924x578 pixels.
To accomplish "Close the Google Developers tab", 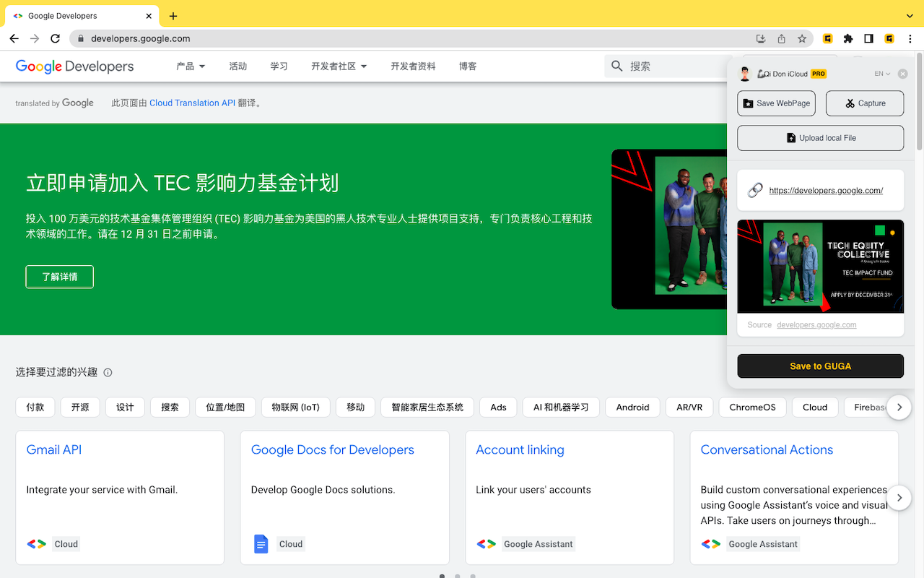I will point(148,16).
